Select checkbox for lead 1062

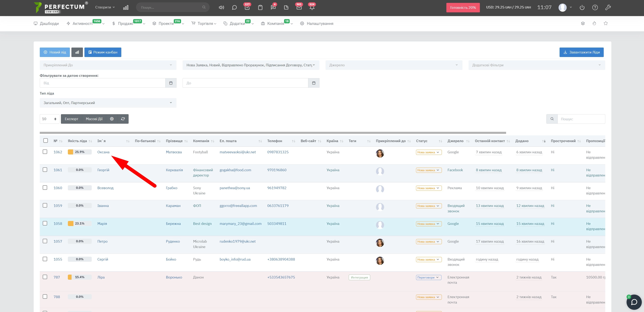pyautogui.click(x=45, y=152)
